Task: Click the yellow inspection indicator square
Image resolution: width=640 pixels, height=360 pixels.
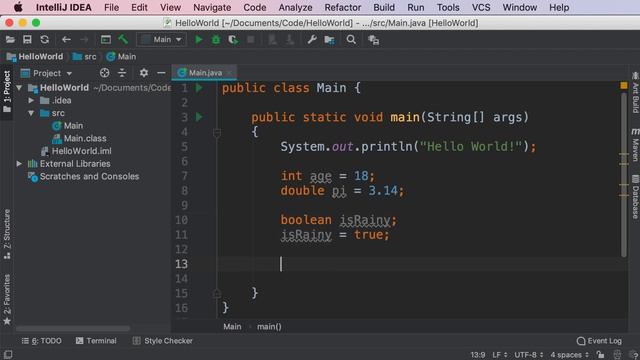Action: [x=624, y=85]
